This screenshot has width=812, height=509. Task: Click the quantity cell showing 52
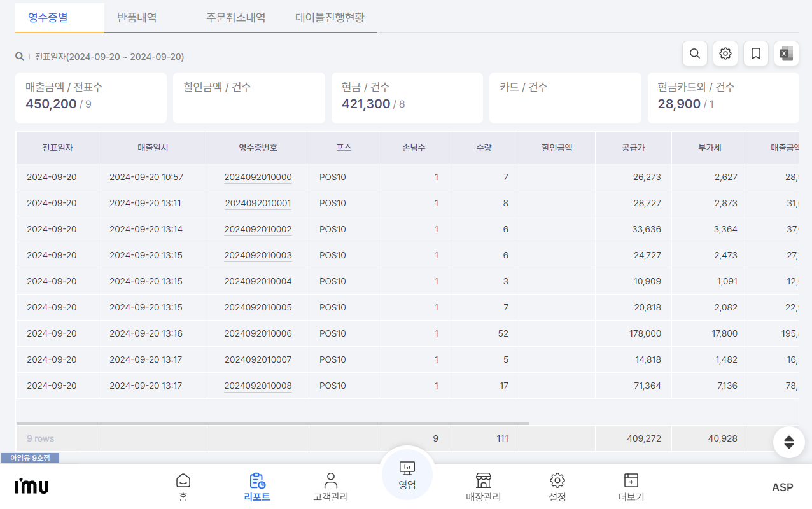(484, 333)
